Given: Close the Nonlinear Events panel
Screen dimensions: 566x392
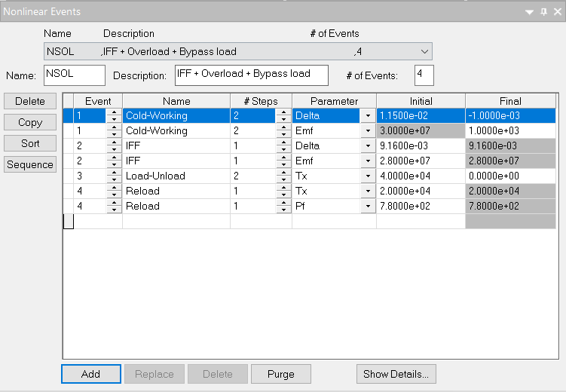Looking at the screenshot, I should (557, 12).
